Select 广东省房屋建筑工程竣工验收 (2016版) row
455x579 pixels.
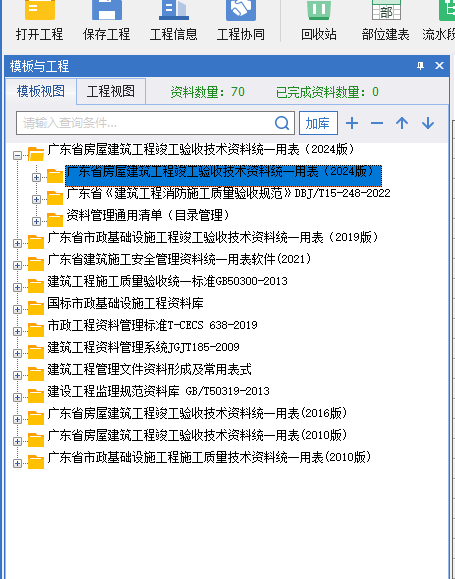tap(198, 413)
